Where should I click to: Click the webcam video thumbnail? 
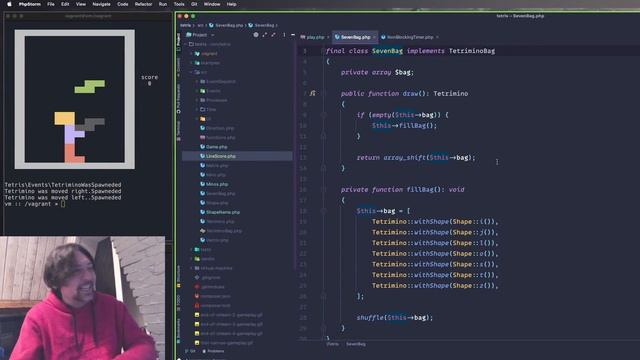tap(82, 298)
